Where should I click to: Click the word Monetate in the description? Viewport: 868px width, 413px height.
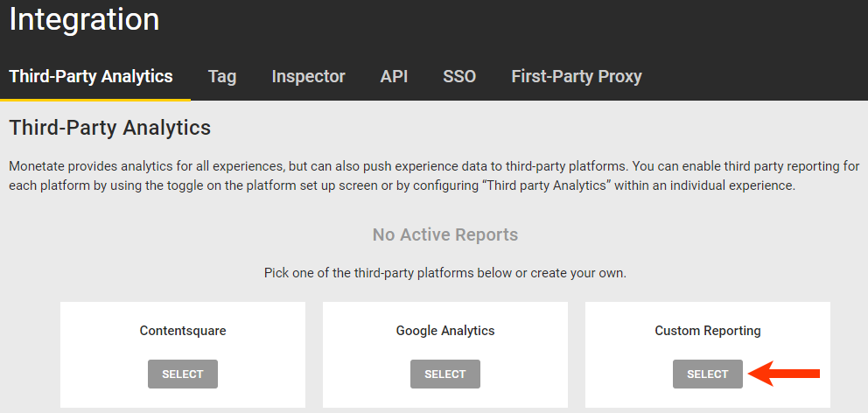pos(36,165)
